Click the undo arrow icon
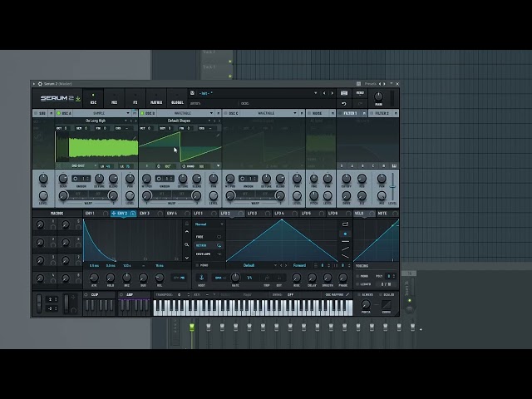The height and width of the screenshot is (399, 532). [x=344, y=103]
